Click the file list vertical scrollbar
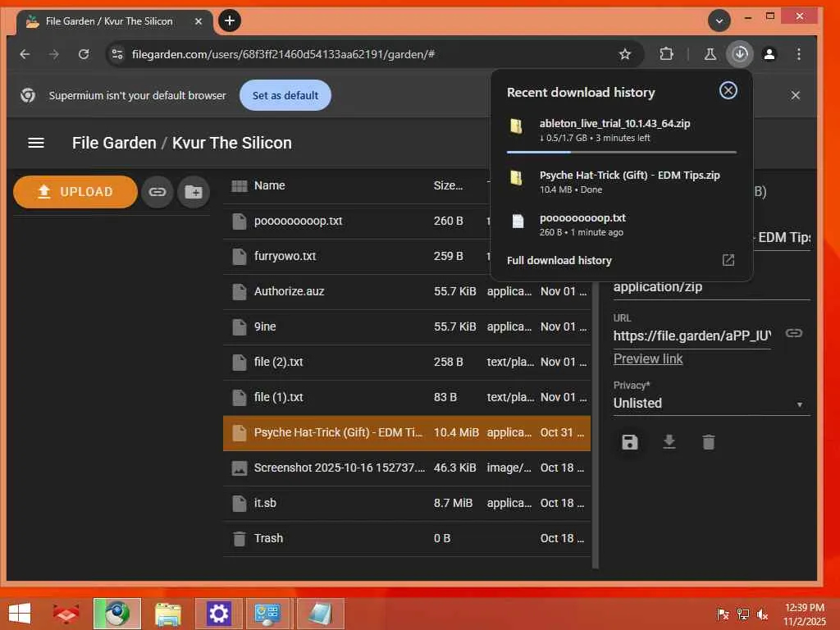Screen dimensions: 840x630 point(595,423)
